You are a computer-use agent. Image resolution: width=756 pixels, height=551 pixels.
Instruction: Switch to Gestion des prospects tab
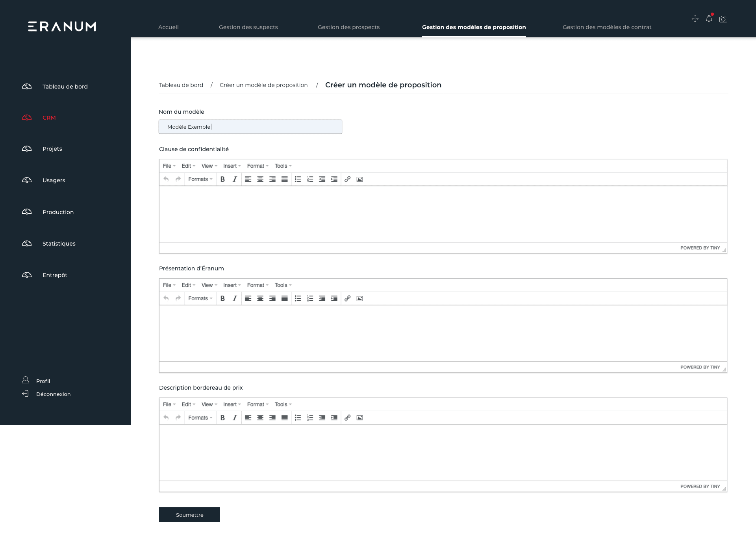pyautogui.click(x=349, y=27)
